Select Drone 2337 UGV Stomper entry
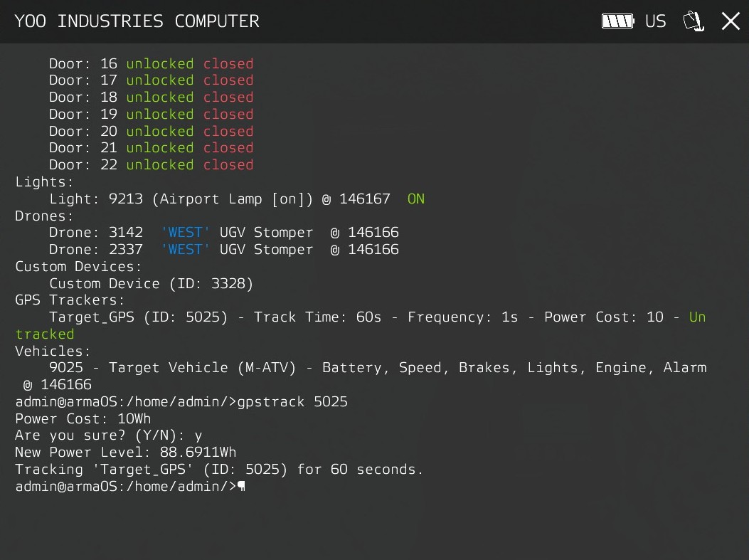 223,250
